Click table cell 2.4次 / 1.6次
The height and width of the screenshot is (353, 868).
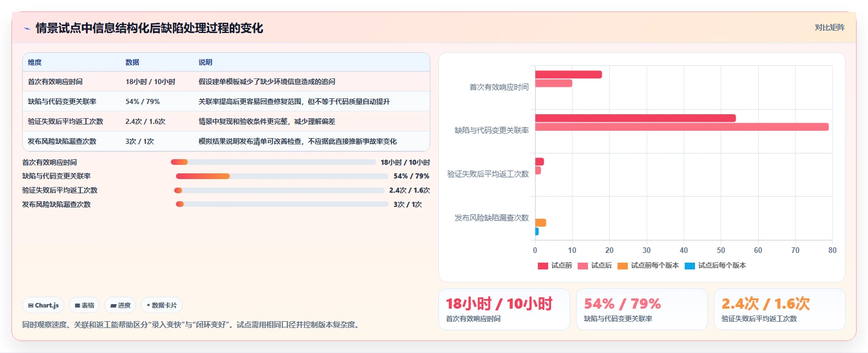pyautogui.click(x=146, y=122)
